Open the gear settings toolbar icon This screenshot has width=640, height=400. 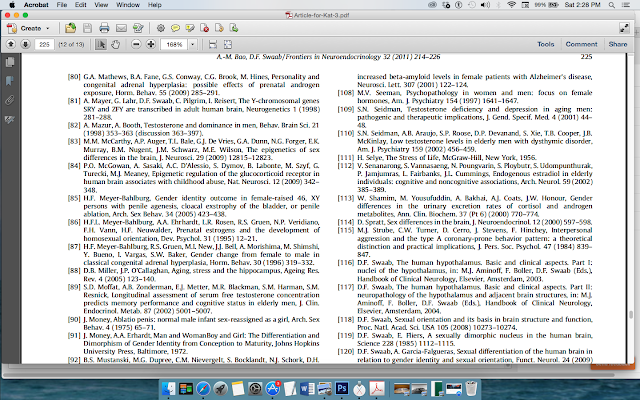(160, 28)
